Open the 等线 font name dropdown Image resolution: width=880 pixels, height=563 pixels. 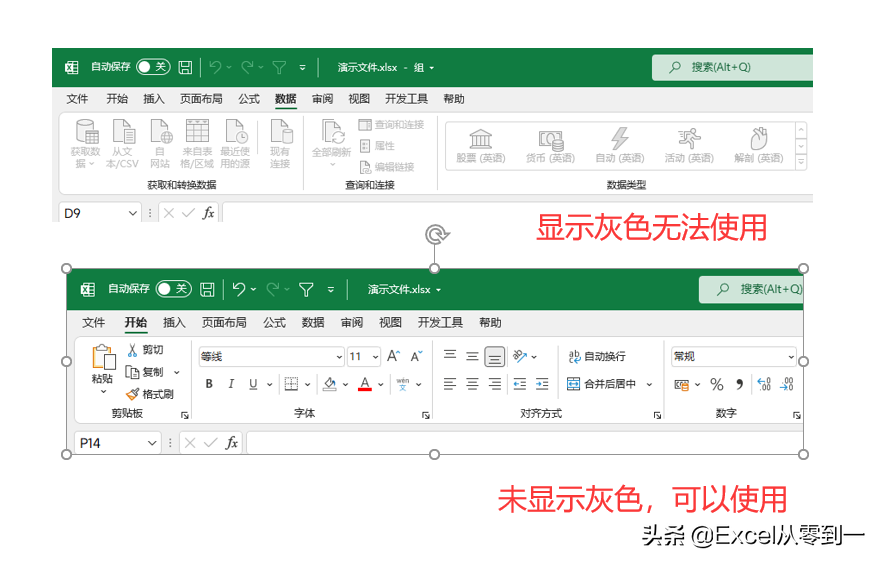339,357
